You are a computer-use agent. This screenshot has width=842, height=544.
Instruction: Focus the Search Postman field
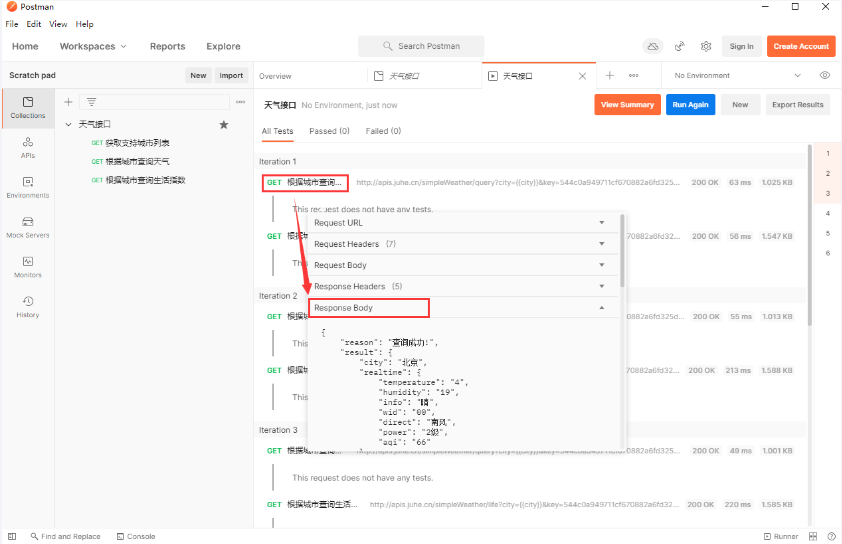click(421, 46)
